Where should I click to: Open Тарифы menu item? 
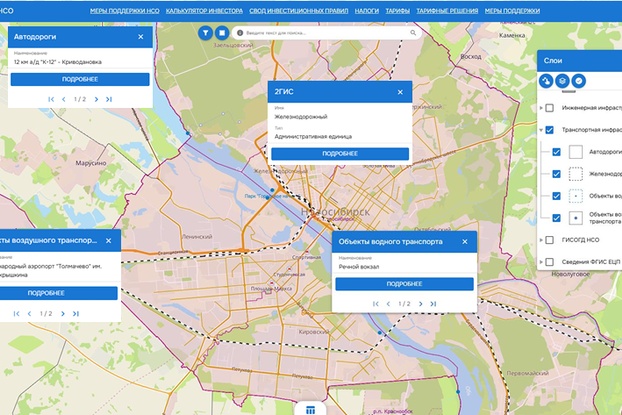(x=397, y=11)
